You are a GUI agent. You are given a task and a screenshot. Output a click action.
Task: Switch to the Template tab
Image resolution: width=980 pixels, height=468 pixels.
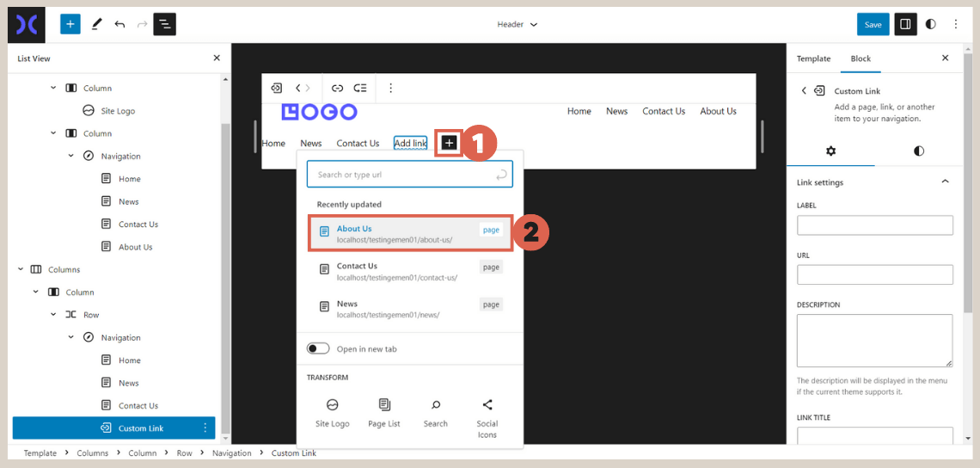pos(813,58)
